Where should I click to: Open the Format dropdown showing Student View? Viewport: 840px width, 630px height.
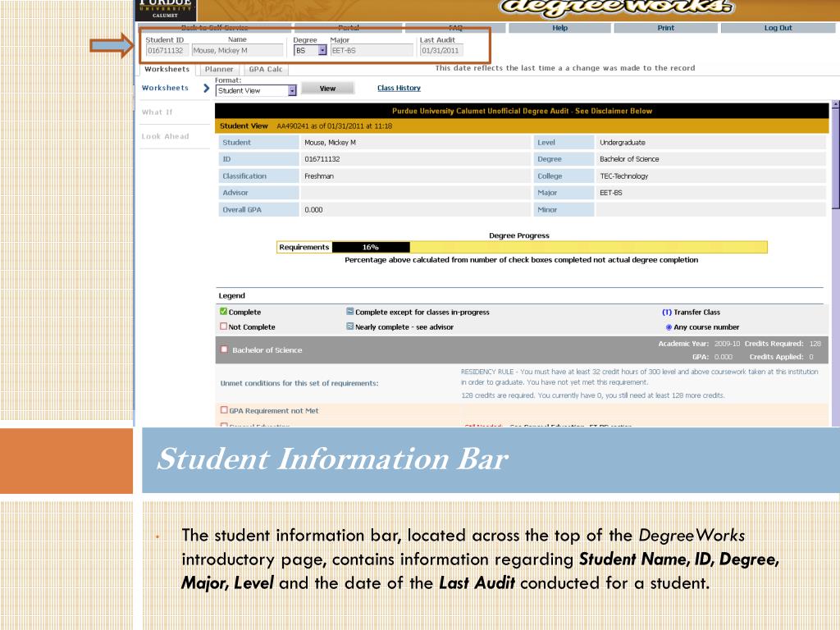256,90
